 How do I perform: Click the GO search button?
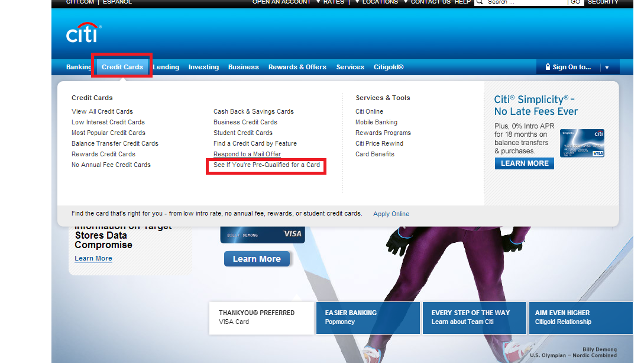(x=575, y=2)
